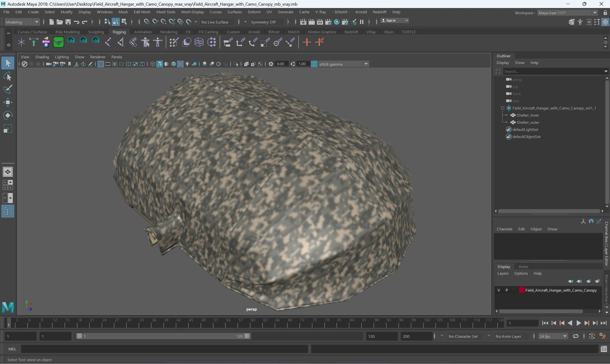Viewport: 610px width, 364px height.
Task: Click the MEL command input field
Action: click(165, 349)
